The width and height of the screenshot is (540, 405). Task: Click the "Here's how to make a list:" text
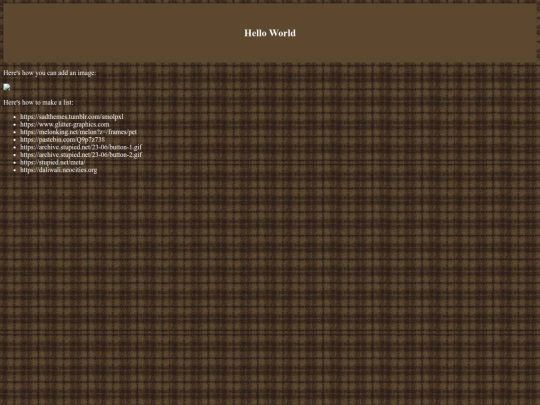(x=38, y=102)
